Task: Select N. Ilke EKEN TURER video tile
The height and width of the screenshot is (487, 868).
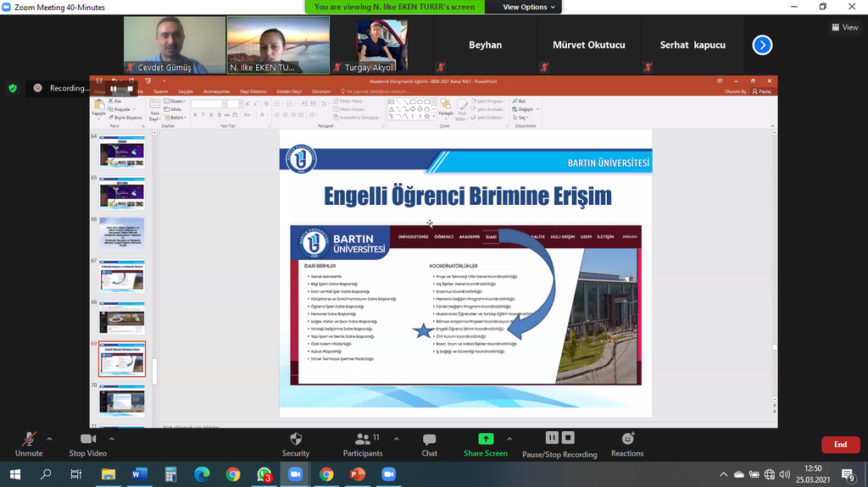Action: pos(278,45)
